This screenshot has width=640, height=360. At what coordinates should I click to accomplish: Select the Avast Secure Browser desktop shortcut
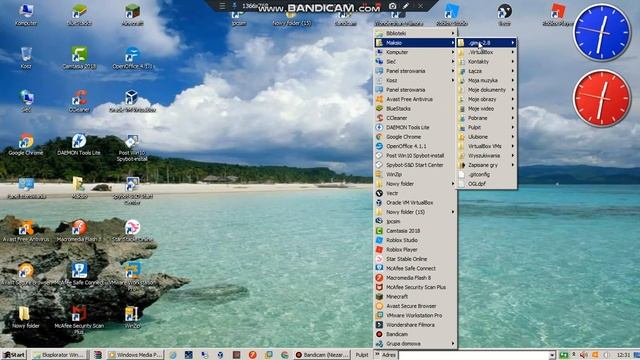pyautogui.click(x=26, y=274)
